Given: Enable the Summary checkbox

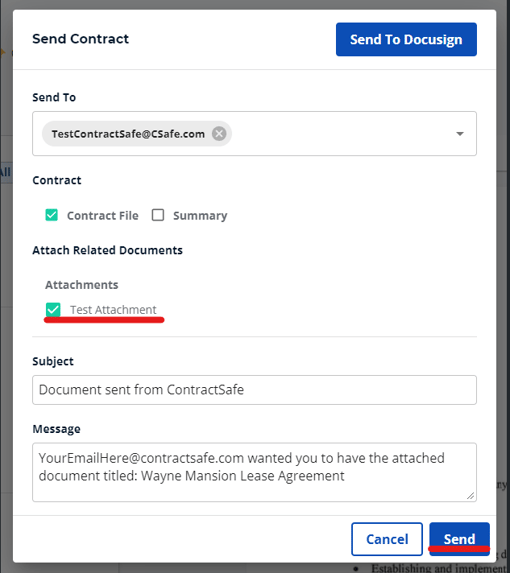Looking at the screenshot, I should 158,215.
